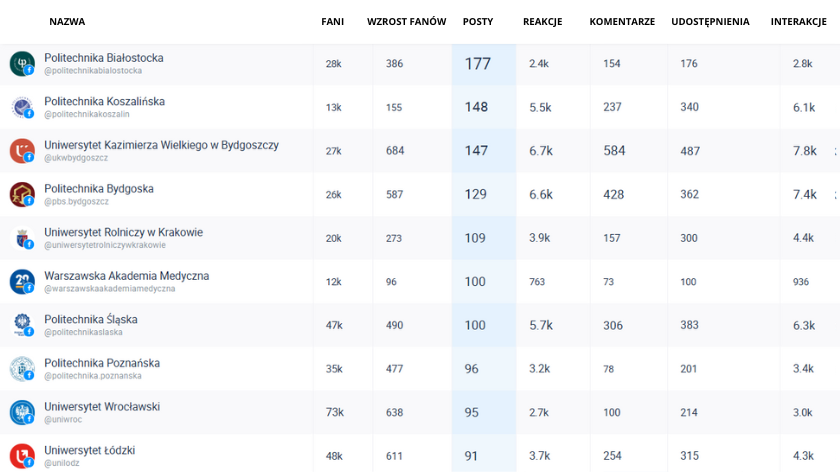Sort by the UDOSTĘPNIENIA column header

click(710, 22)
